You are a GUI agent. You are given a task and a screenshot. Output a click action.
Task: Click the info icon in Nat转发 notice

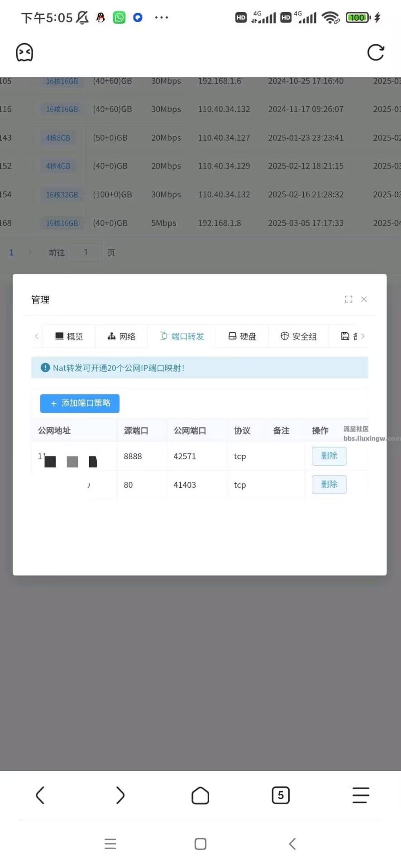[45, 368]
